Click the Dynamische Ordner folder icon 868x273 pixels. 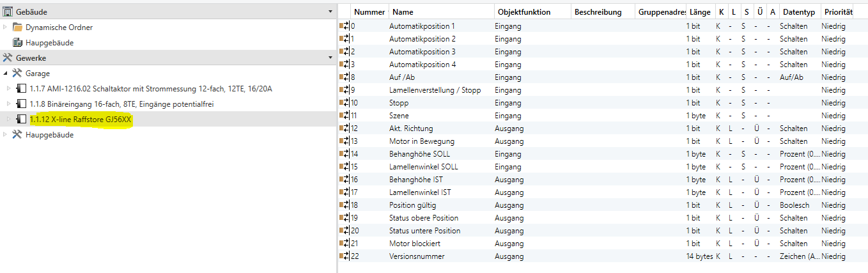(18, 27)
